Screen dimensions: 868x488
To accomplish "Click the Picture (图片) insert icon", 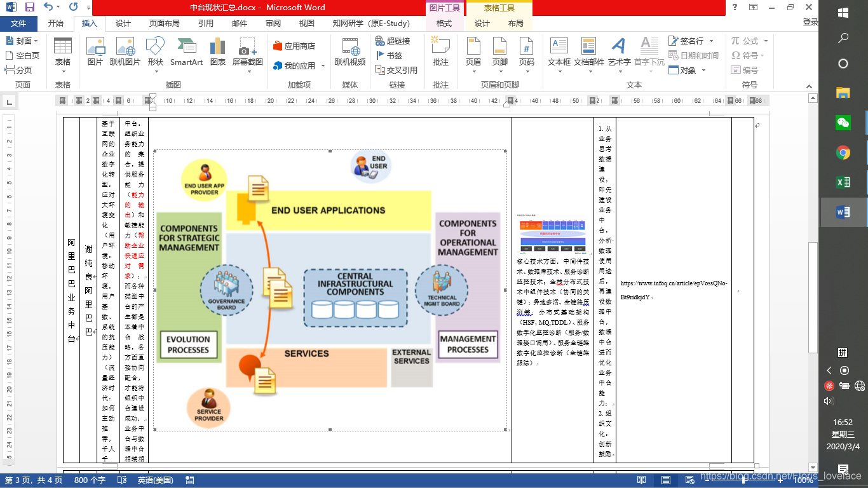I will coord(95,52).
